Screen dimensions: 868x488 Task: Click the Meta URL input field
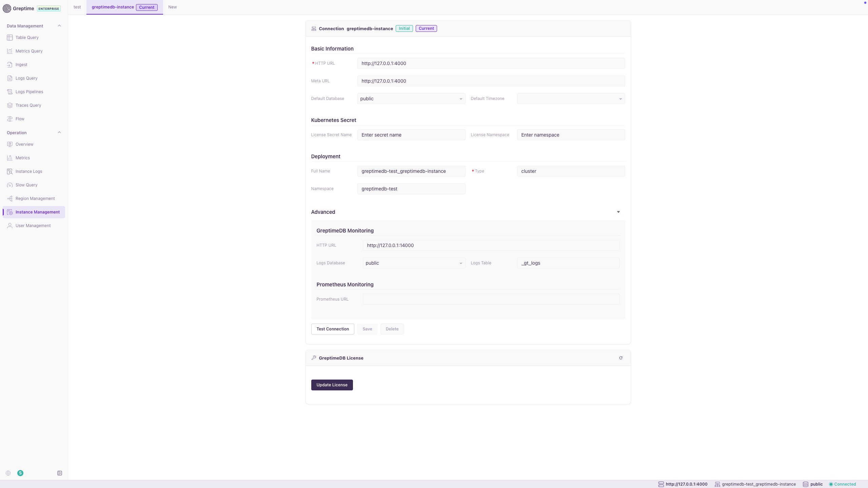tap(491, 81)
